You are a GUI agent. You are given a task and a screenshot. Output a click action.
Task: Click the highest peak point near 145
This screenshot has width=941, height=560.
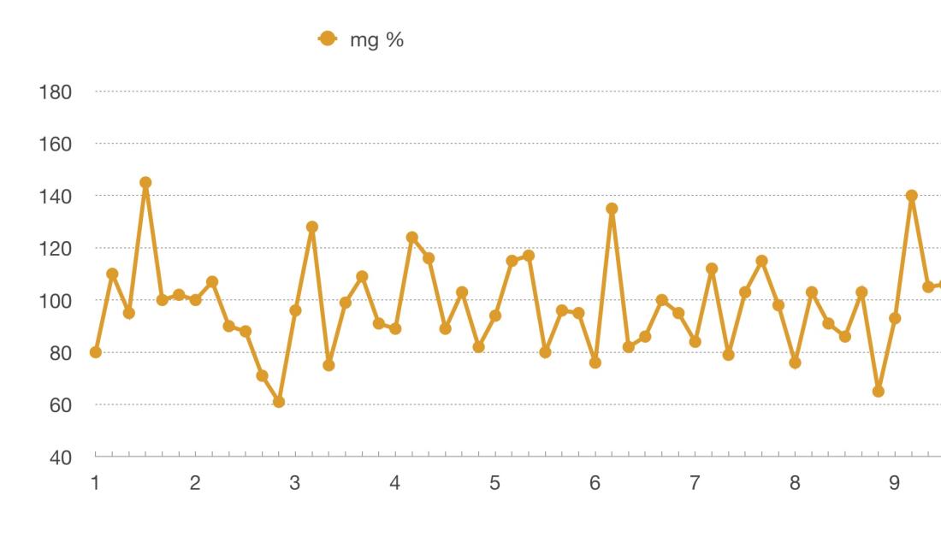[x=145, y=182]
